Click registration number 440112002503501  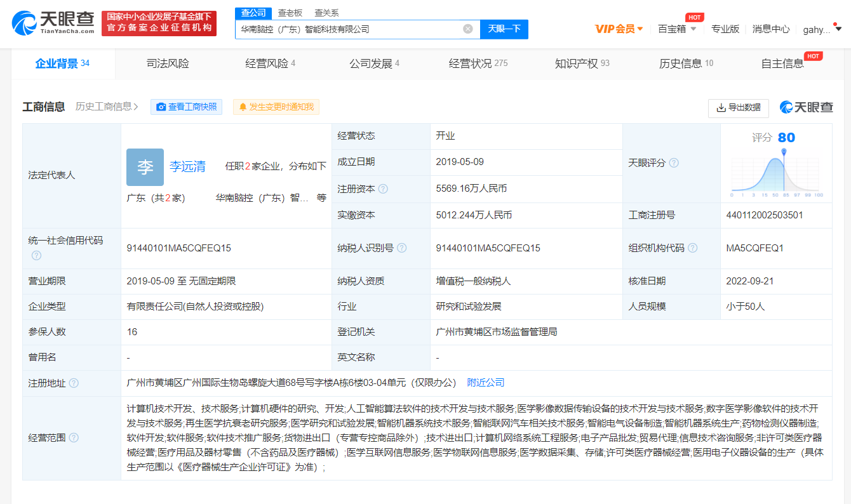(765, 215)
